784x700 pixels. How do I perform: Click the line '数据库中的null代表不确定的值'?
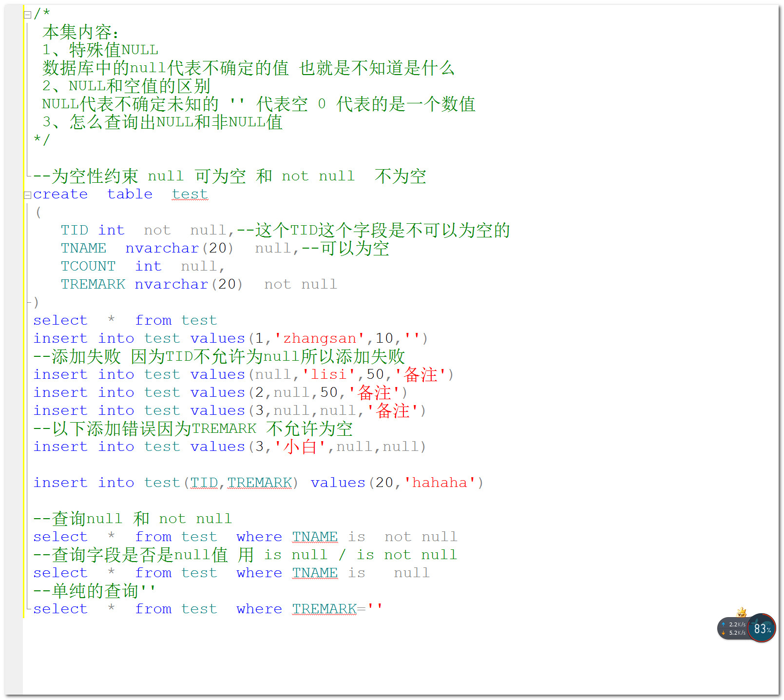click(x=165, y=68)
